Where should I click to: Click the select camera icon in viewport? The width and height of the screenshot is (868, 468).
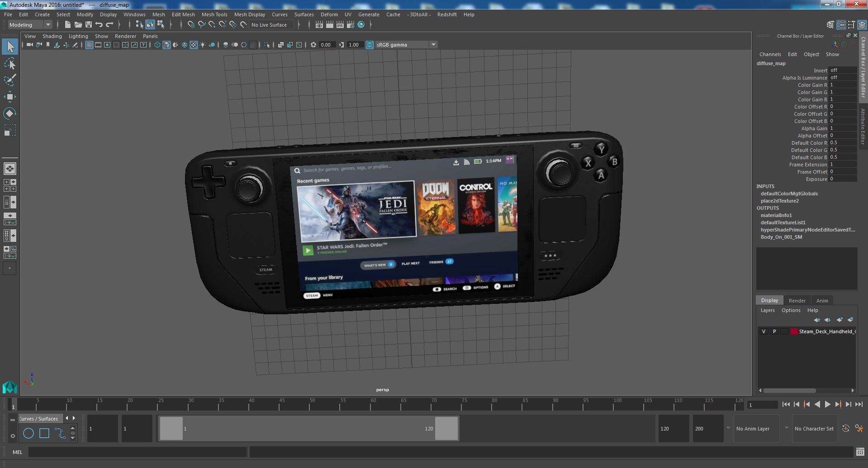click(29, 45)
